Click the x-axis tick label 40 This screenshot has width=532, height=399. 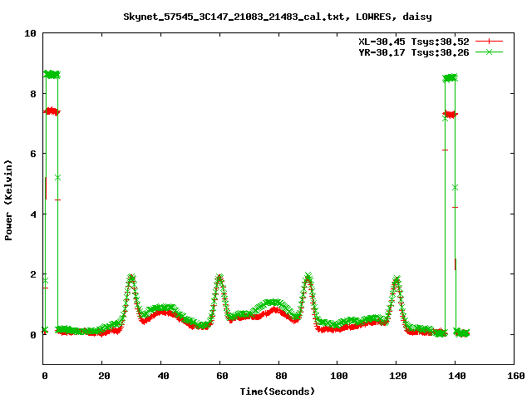(163, 376)
